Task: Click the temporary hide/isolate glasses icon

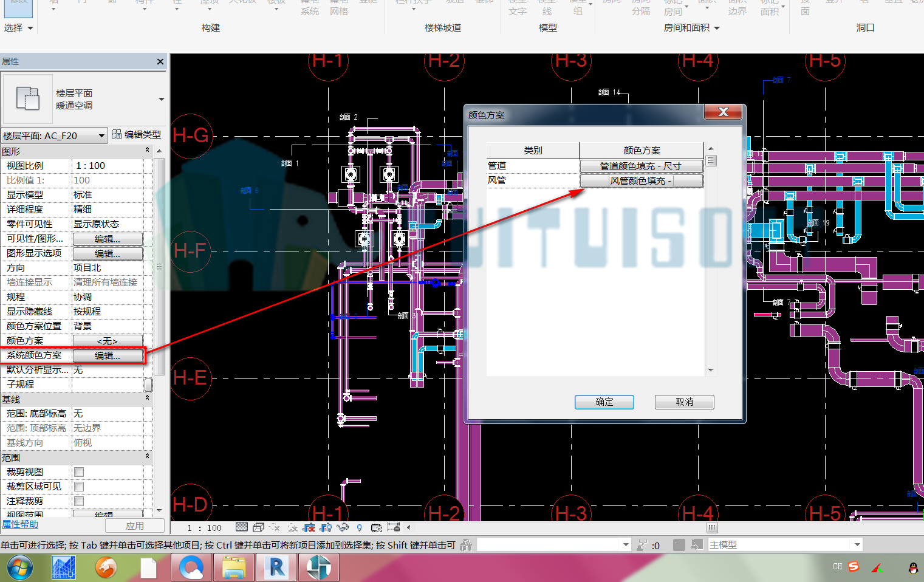Action: [343, 527]
